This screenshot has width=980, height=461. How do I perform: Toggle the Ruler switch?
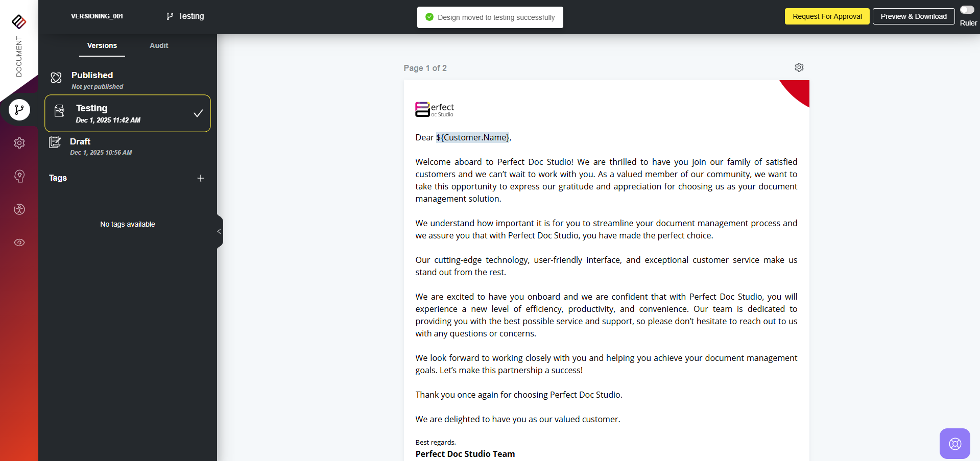tap(967, 10)
